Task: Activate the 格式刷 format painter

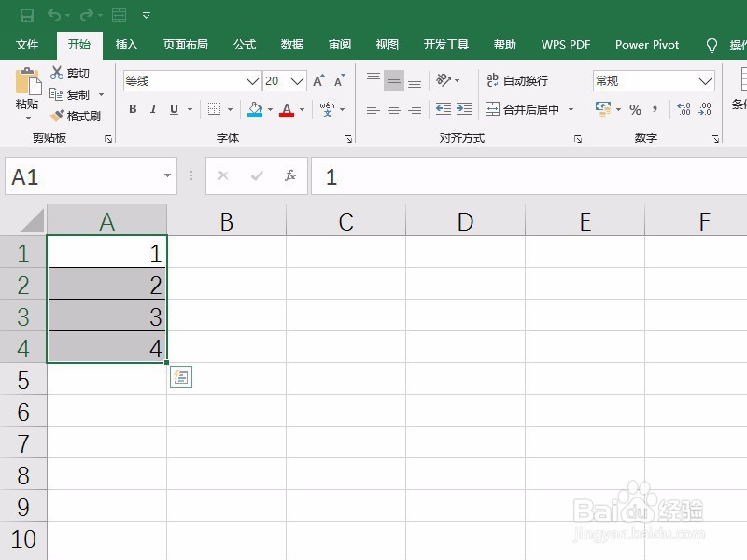Action: pyautogui.click(x=78, y=117)
